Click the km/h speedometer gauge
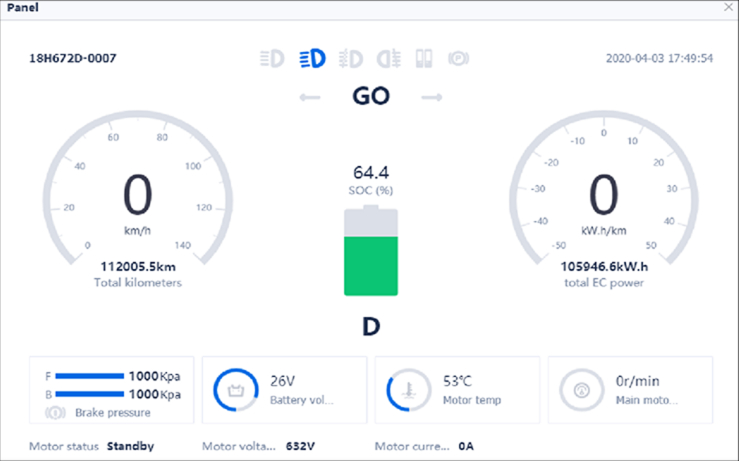739x461 pixels. point(138,195)
